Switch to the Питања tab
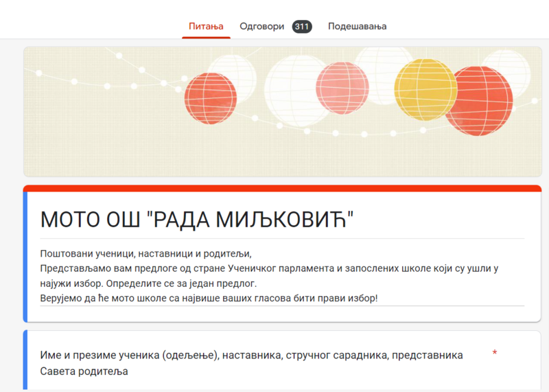Screen dimensions: 549x392 point(206,26)
